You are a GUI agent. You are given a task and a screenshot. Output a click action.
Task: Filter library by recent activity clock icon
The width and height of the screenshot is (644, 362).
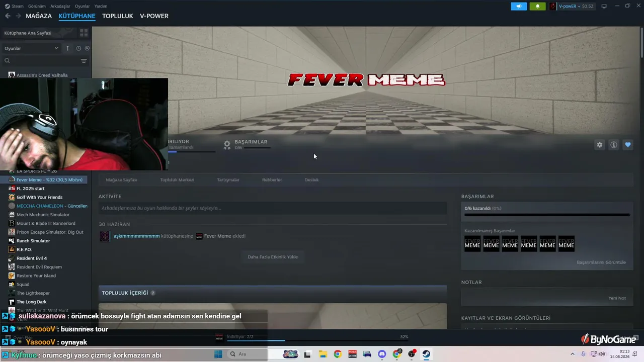(x=78, y=48)
